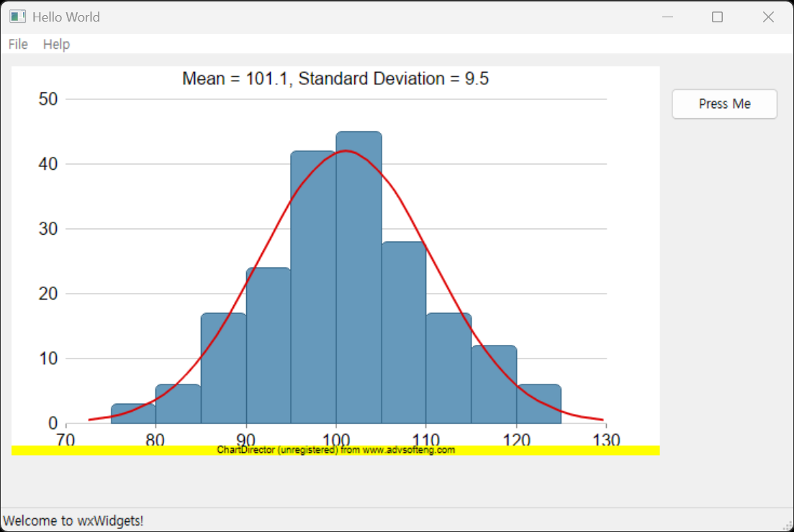The height and width of the screenshot is (532, 794).
Task: Click the x-axis label 80
Action: point(155,439)
